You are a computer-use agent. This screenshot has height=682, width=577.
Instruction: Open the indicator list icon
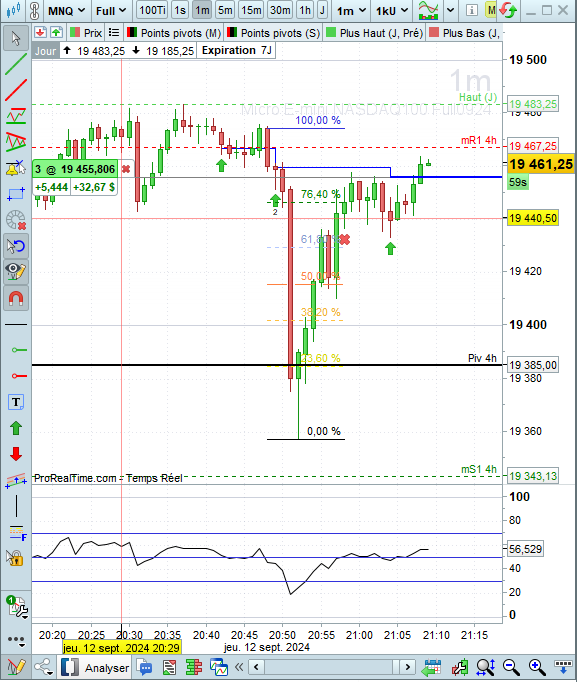pyautogui.click(x=114, y=33)
